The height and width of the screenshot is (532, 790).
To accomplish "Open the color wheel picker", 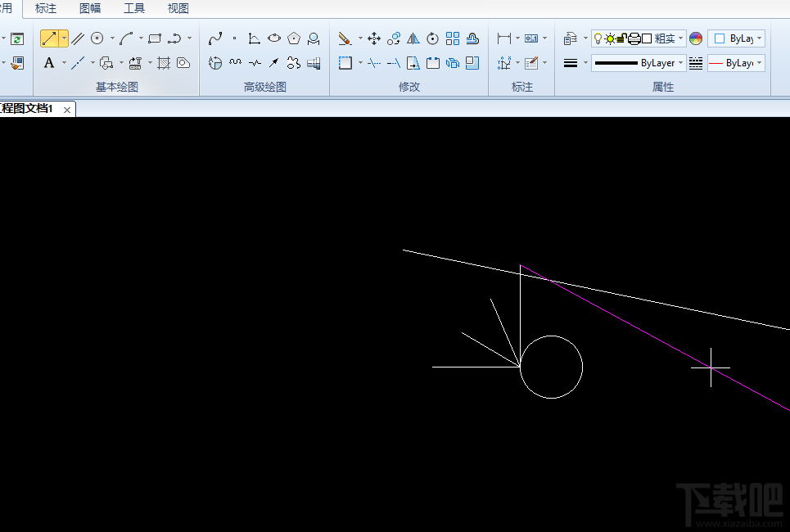I will tap(696, 38).
